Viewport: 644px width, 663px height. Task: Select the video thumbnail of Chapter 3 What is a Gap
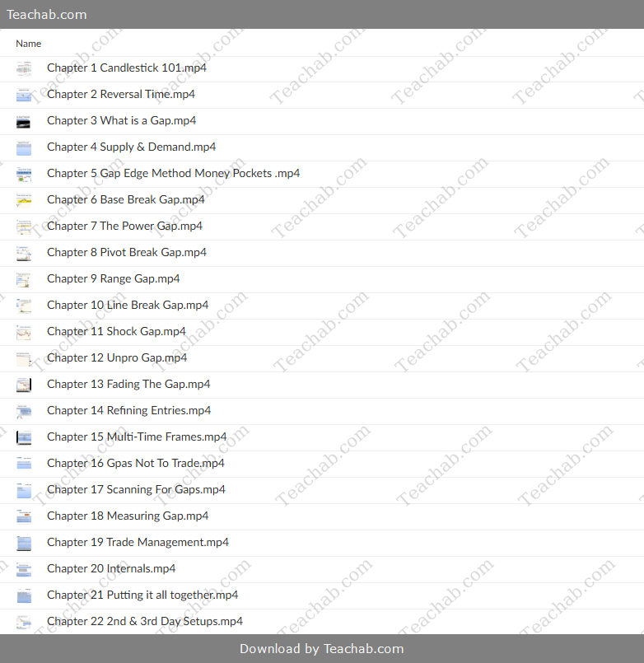point(24,121)
